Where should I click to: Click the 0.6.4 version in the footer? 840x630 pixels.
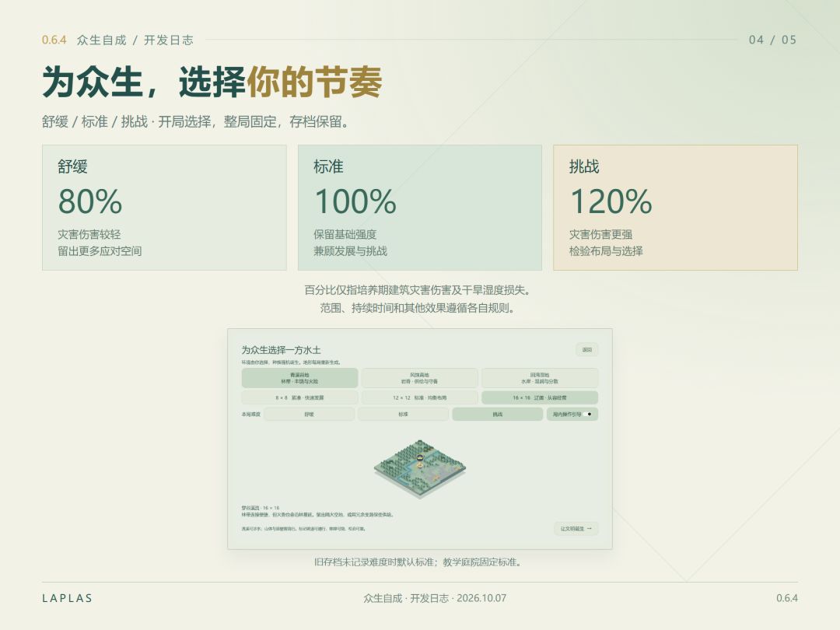point(787,598)
